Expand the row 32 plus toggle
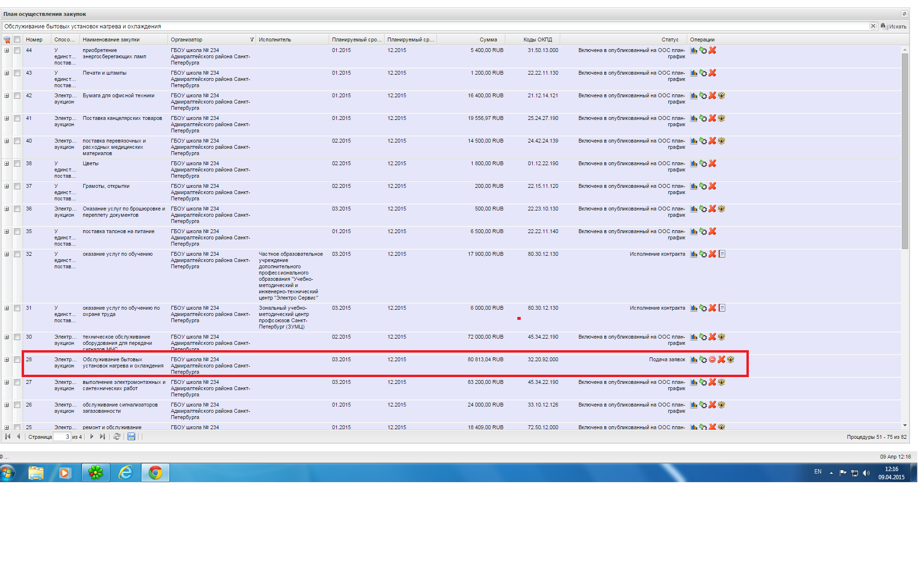Image resolution: width=924 pixels, height=578 pixels. 7,254
